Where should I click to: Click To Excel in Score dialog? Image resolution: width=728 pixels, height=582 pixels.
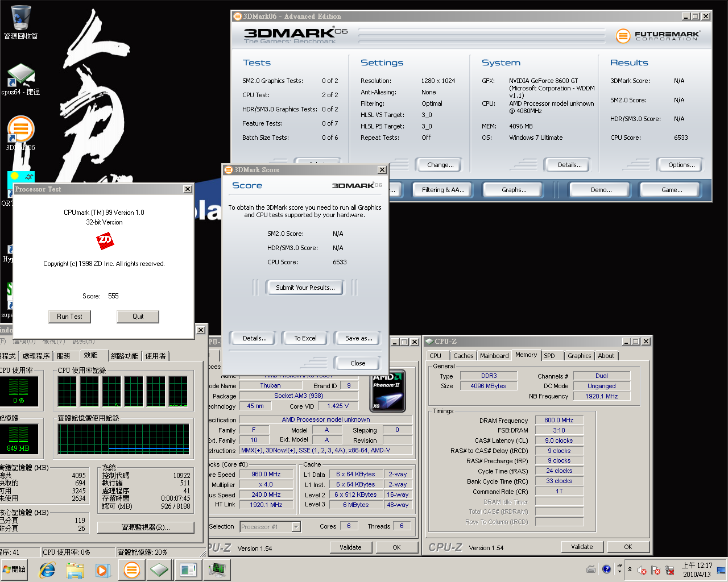305,338
